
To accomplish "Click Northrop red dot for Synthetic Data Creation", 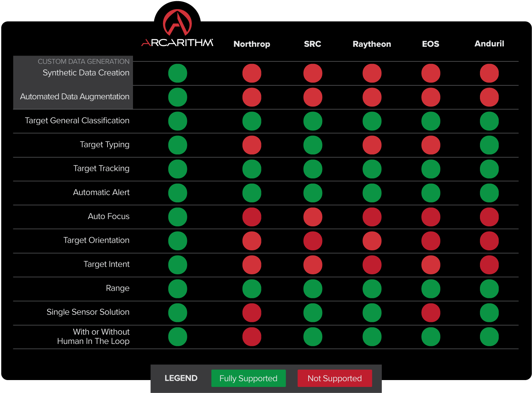I will (252, 73).
